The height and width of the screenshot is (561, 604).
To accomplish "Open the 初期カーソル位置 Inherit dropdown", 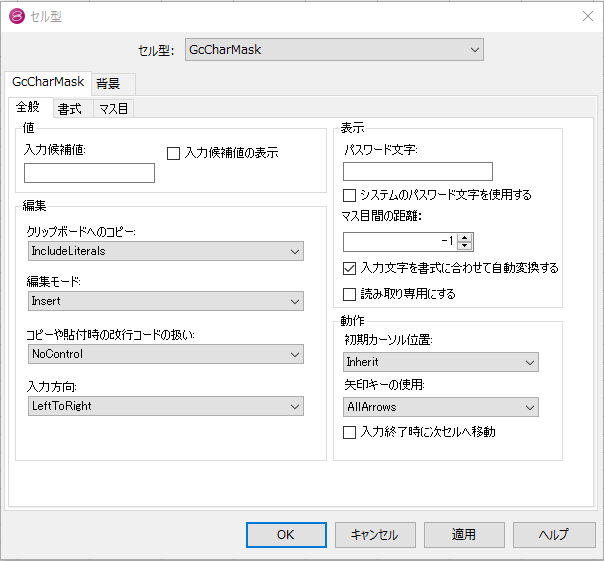I will (x=441, y=362).
